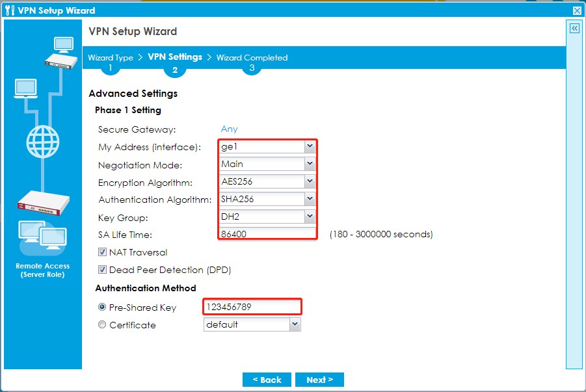Click the Next button
The image size is (586, 392).
click(319, 380)
